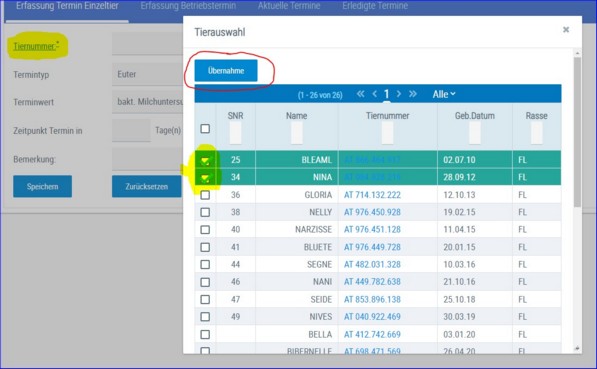Image resolution: width=597 pixels, height=369 pixels.
Task: Open animal link AT 412.742.669
Action: (x=372, y=334)
